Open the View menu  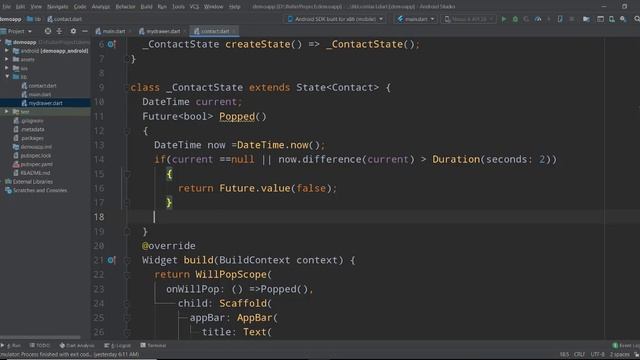[36, 7]
